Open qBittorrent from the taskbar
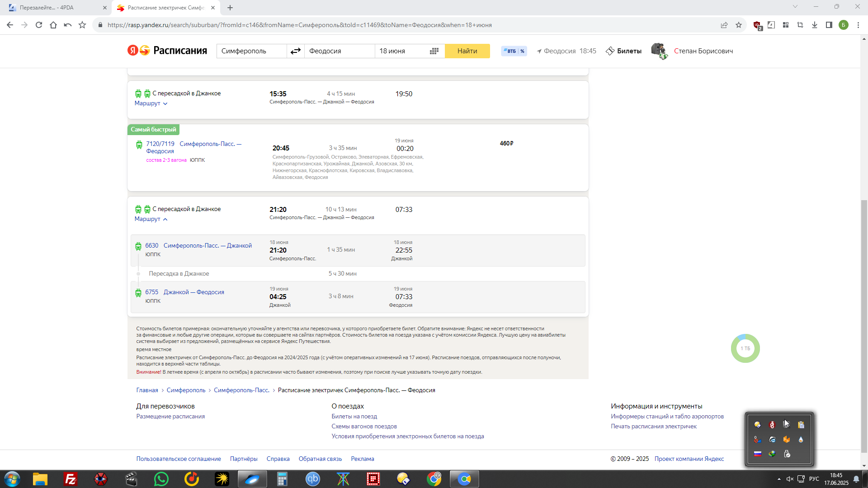868x488 pixels. (x=313, y=479)
